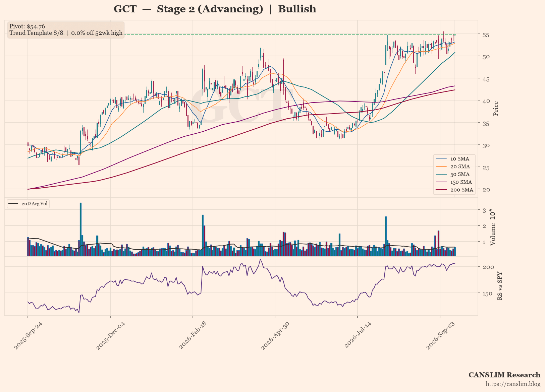Click the price axis tick '30'
The width and height of the screenshot is (545, 392).
[485, 145]
